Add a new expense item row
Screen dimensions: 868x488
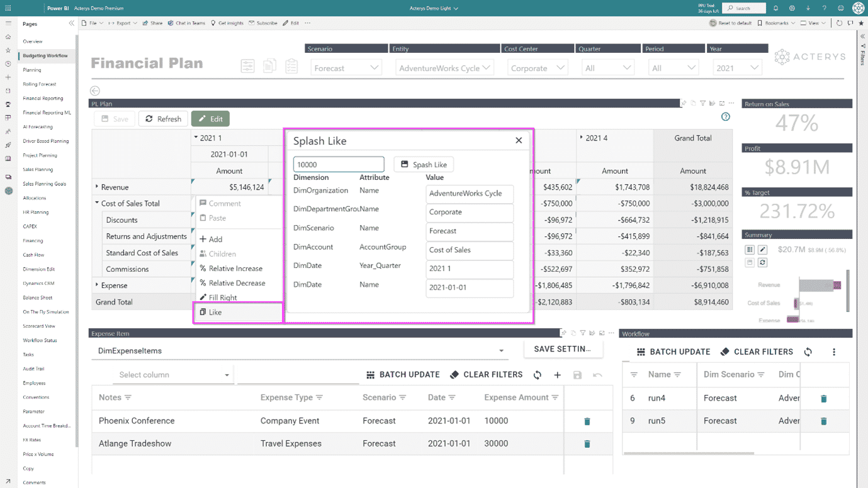click(557, 375)
